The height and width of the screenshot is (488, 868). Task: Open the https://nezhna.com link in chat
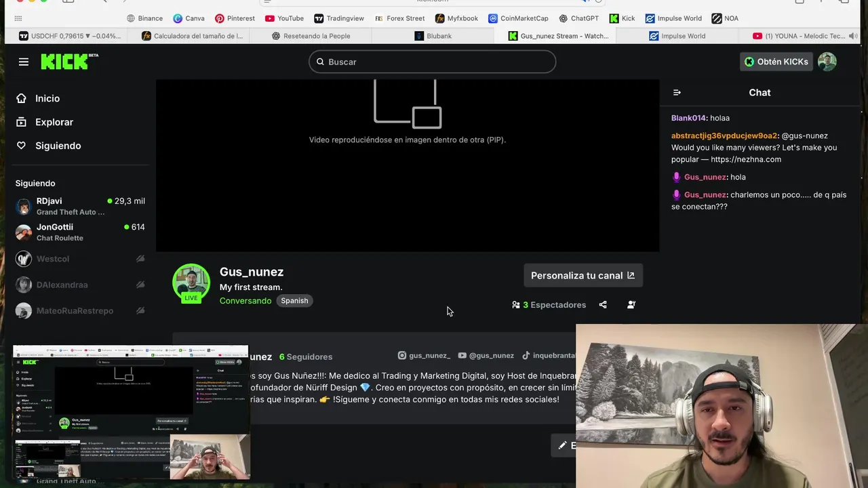coord(746,159)
